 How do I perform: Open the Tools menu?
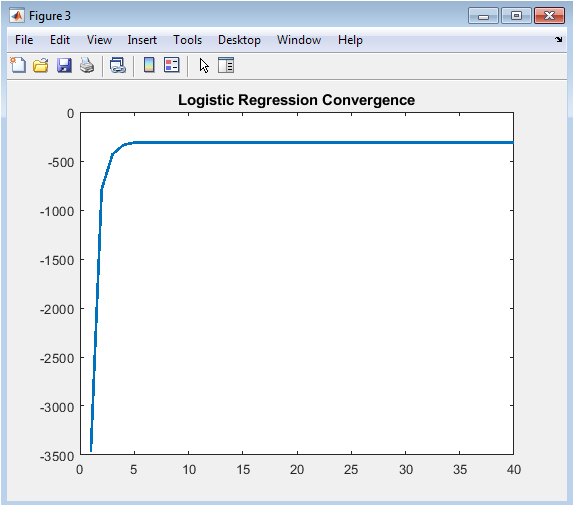[187, 40]
